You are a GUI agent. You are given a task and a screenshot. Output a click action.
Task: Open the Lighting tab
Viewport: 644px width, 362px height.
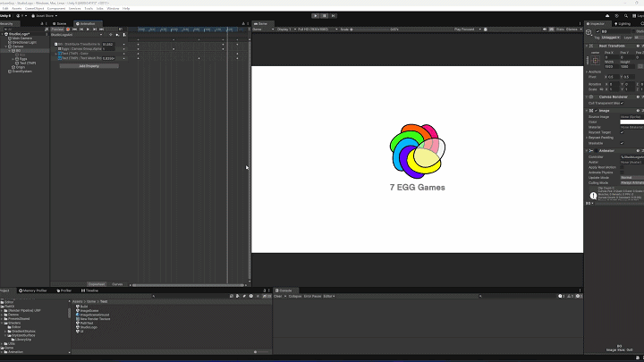click(x=623, y=24)
